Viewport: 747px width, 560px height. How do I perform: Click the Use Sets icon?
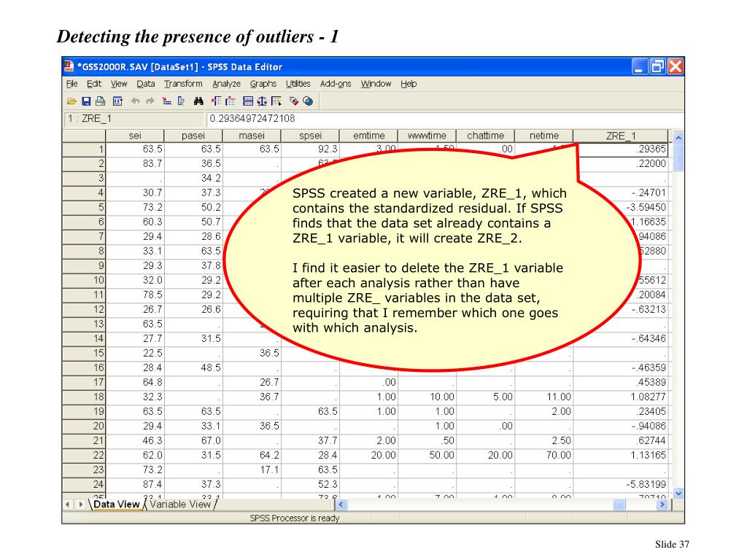tap(309, 101)
